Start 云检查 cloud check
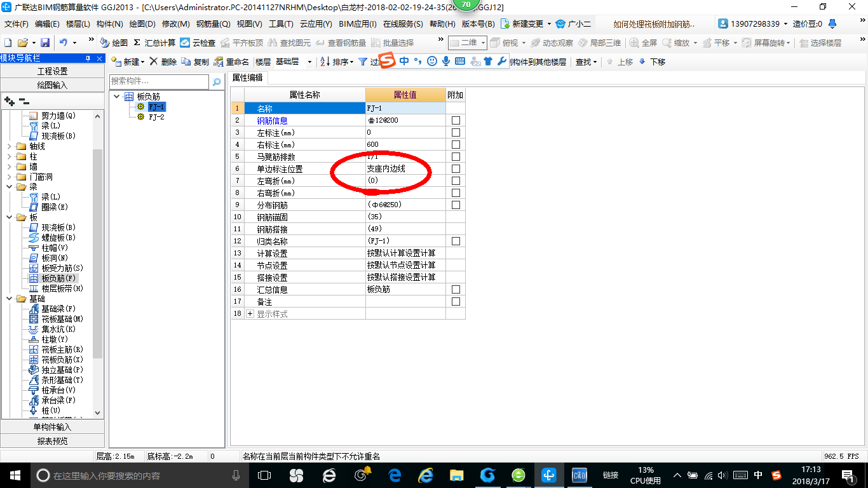868x488 pixels. pos(198,43)
